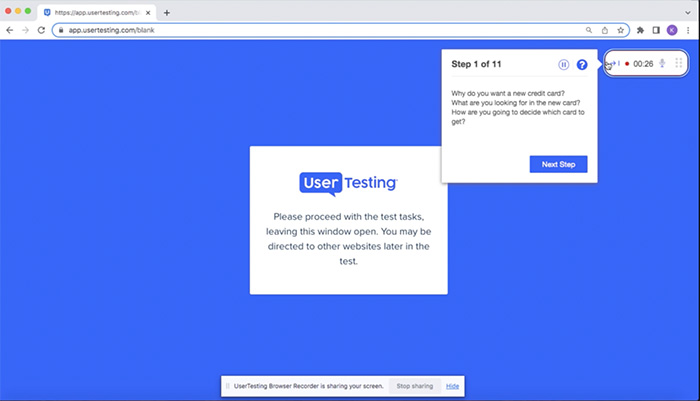Image resolution: width=700 pixels, height=401 pixels.
Task: Toggle the recorder microphone
Action: 662,63
